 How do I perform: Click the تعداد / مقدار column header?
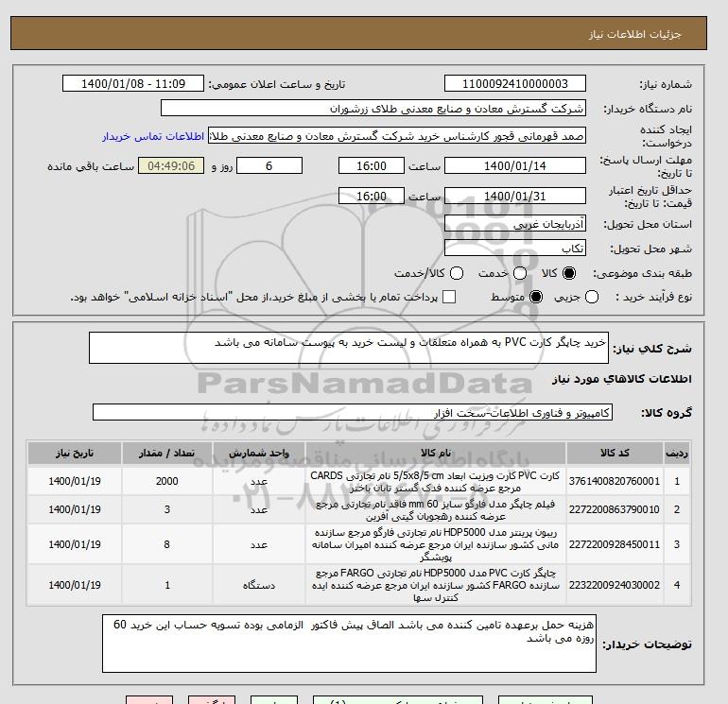pyautogui.click(x=167, y=453)
